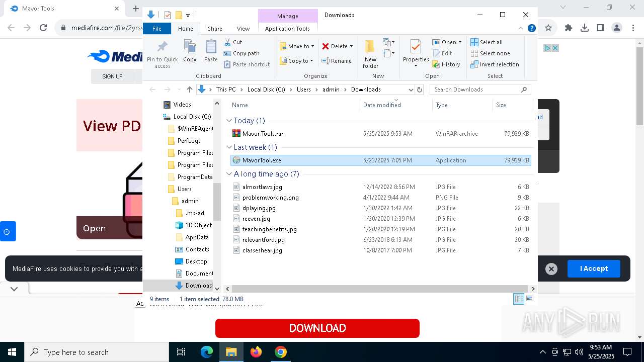Open Firefox from taskbar

coord(256,352)
